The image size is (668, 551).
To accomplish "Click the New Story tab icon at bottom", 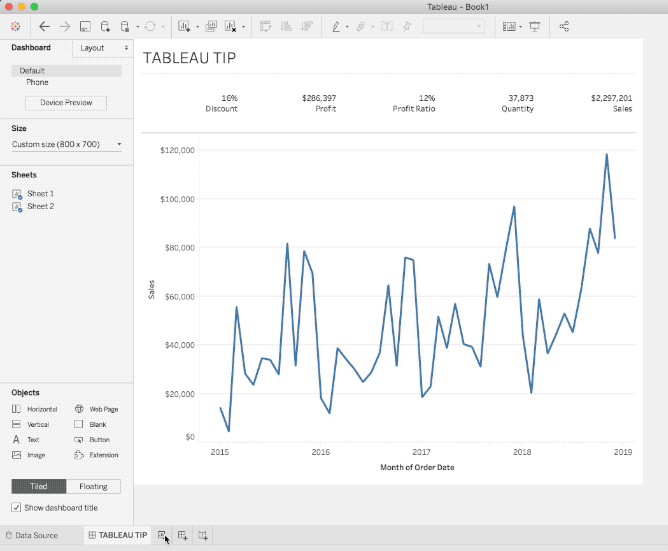I will click(203, 535).
